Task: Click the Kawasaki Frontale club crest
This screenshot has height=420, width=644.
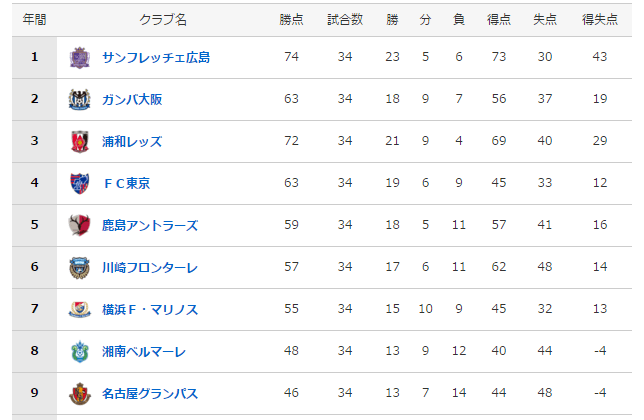Action: [79, 268]
